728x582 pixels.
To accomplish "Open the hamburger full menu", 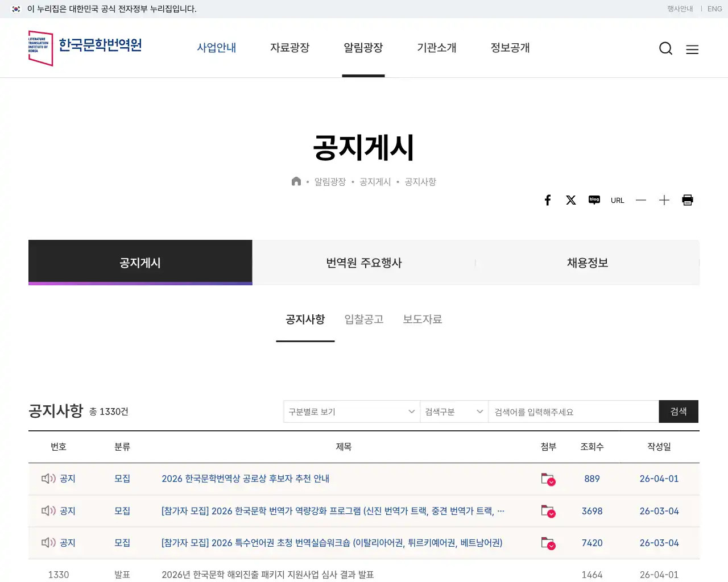I will pyautogui.click(x=692, y=49).
